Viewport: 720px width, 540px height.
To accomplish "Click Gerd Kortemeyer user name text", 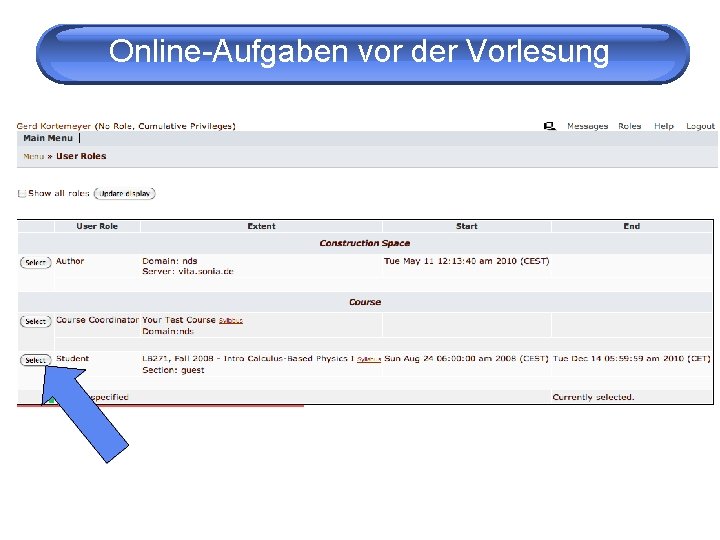I will (54, 126).
